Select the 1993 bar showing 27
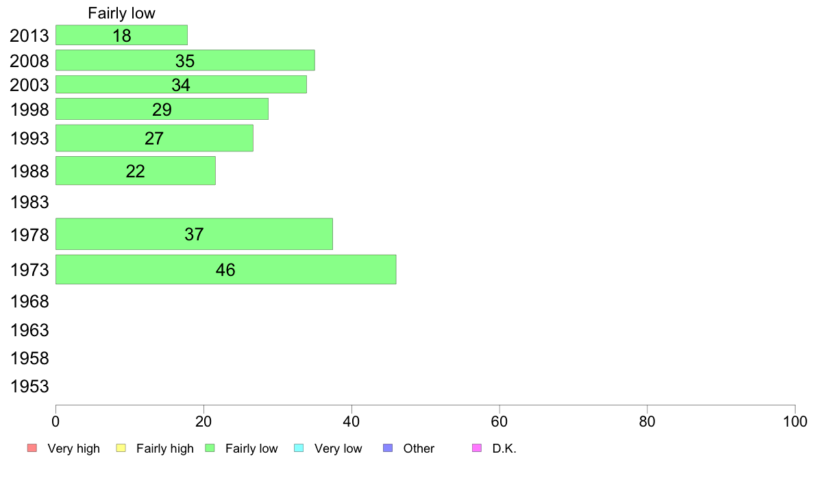 pyautogui.click(x=154, y=138)
